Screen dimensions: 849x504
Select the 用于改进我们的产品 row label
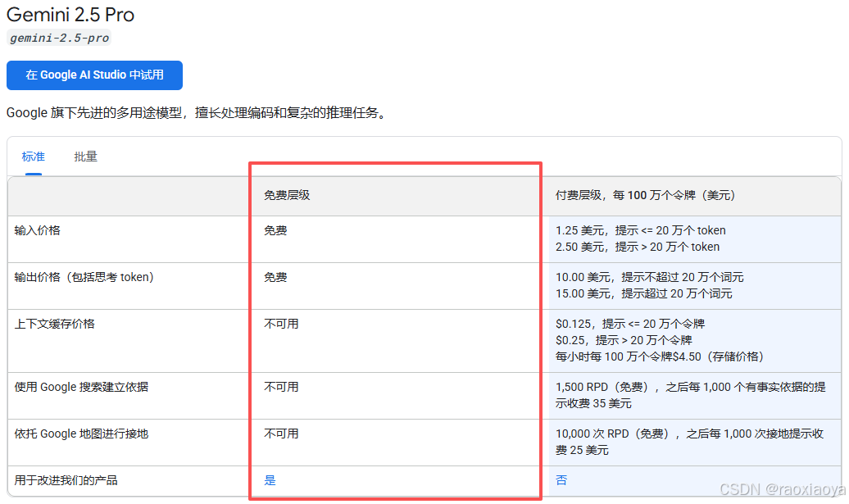click(x=66, y=480)
